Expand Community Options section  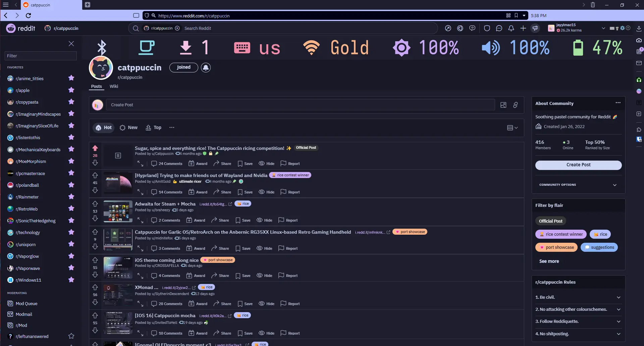click(579, 185)
